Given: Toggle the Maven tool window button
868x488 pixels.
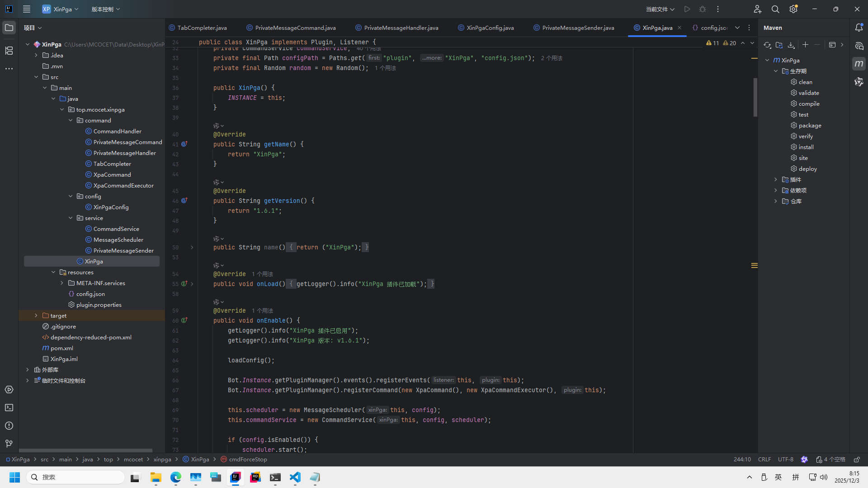Looking at the screenshot, I should 859,64.
